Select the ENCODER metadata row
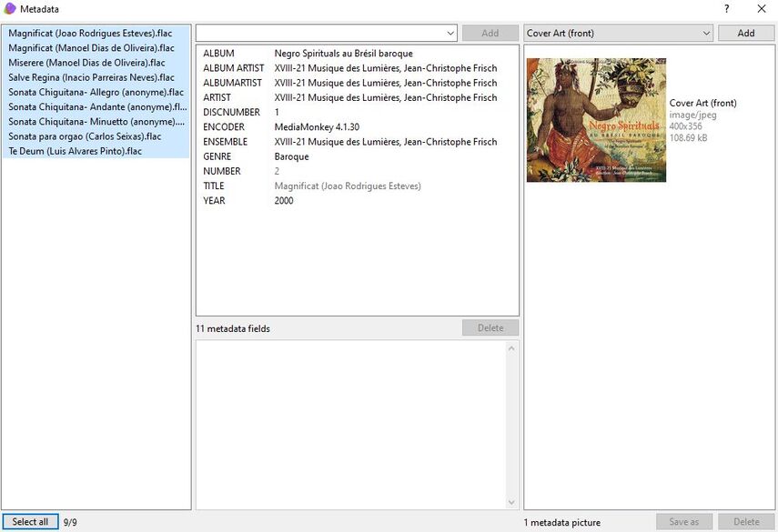The width and height of the screenshot is (778, 532). [x=358, y=127]
